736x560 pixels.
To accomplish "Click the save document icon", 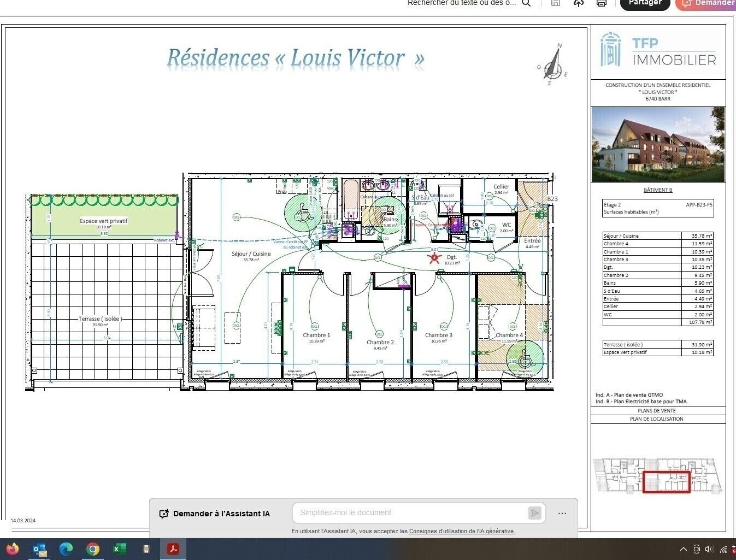I will click(556, 3).
